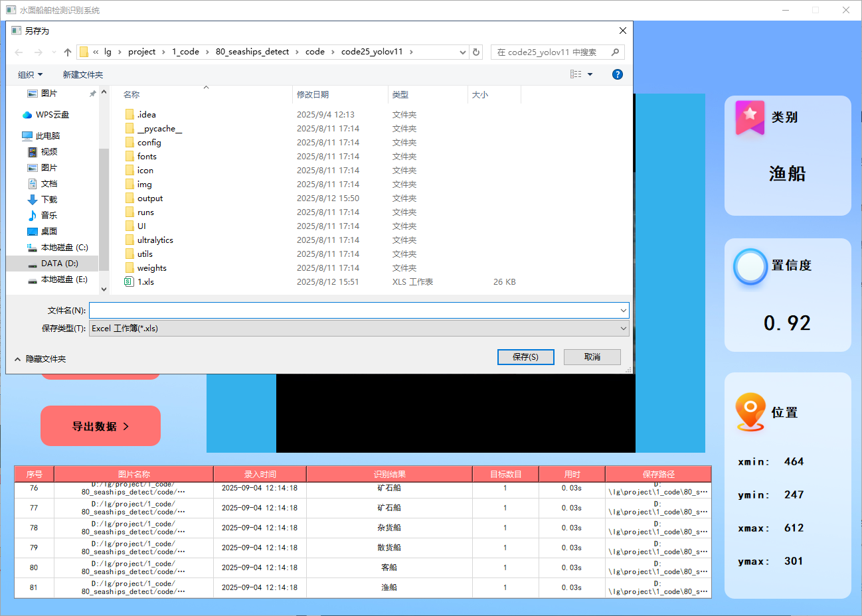Sort files by 修改日期 column
Image resolution: width=862 pixels, height=616 pixels.
340,94
